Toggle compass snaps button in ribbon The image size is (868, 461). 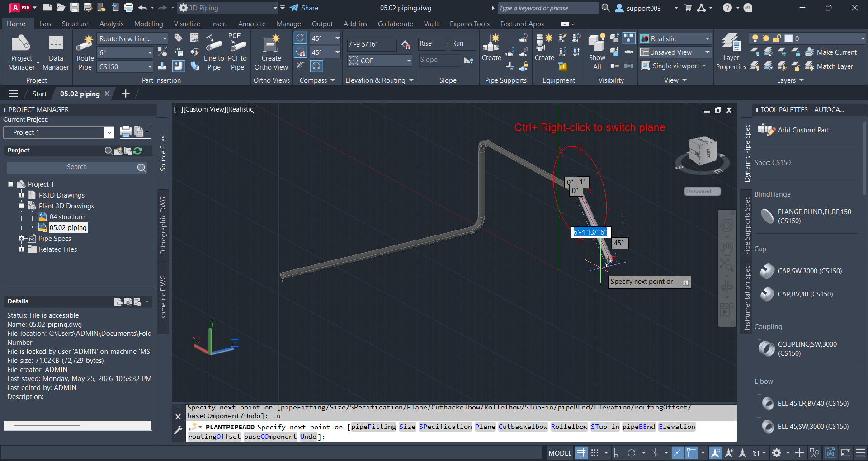300,52
